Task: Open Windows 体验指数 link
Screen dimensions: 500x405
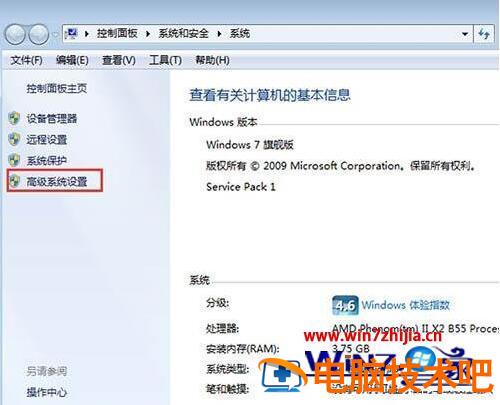Action: [x=406, y=305]
